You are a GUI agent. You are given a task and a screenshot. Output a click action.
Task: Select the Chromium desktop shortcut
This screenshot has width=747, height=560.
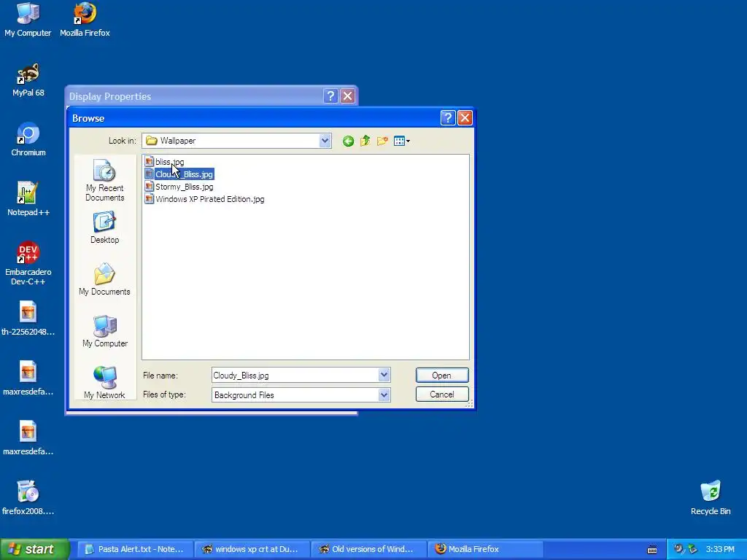click(x=28, y=139)
